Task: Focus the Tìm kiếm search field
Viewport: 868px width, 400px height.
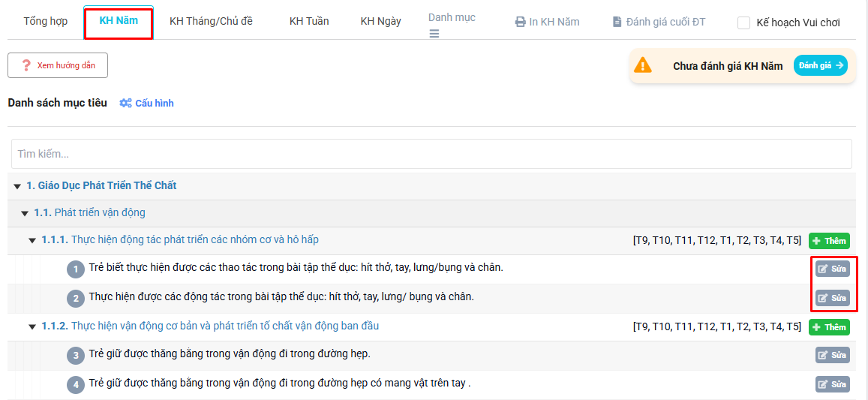Action: pyautogui.click(x=431, y=154)
